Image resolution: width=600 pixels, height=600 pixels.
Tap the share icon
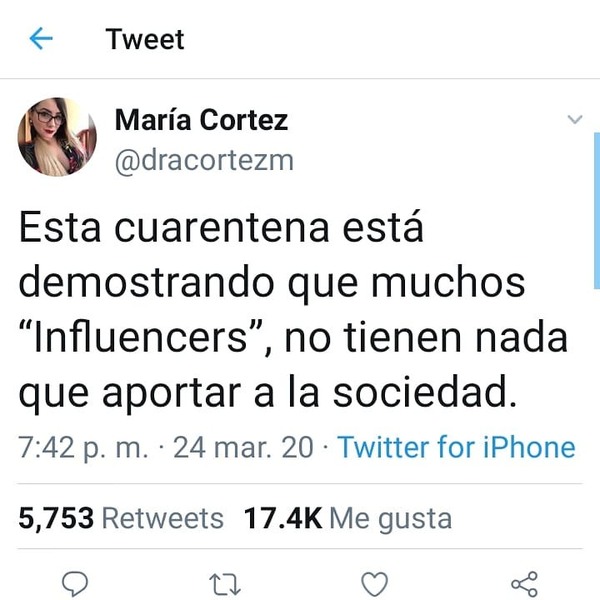(x=525, y=584)
